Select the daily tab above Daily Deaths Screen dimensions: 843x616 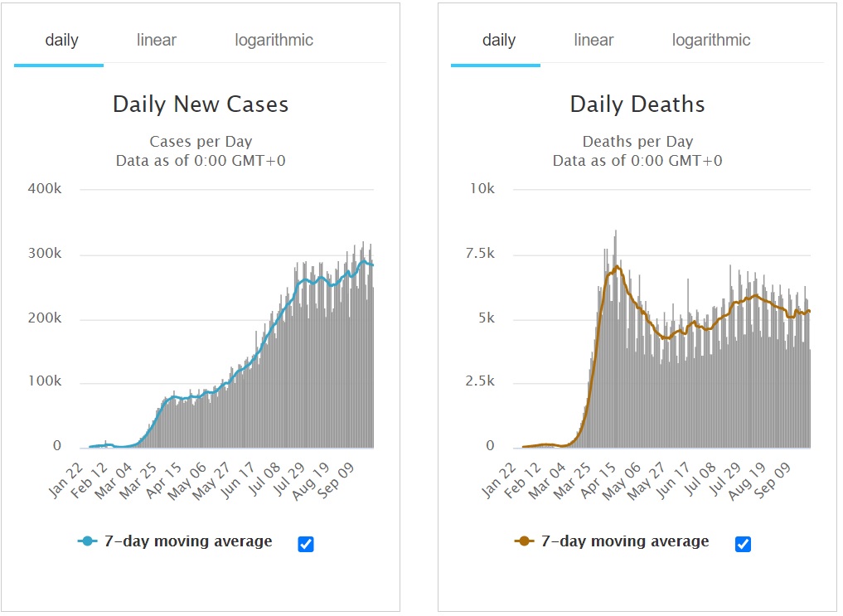point(499,41)
